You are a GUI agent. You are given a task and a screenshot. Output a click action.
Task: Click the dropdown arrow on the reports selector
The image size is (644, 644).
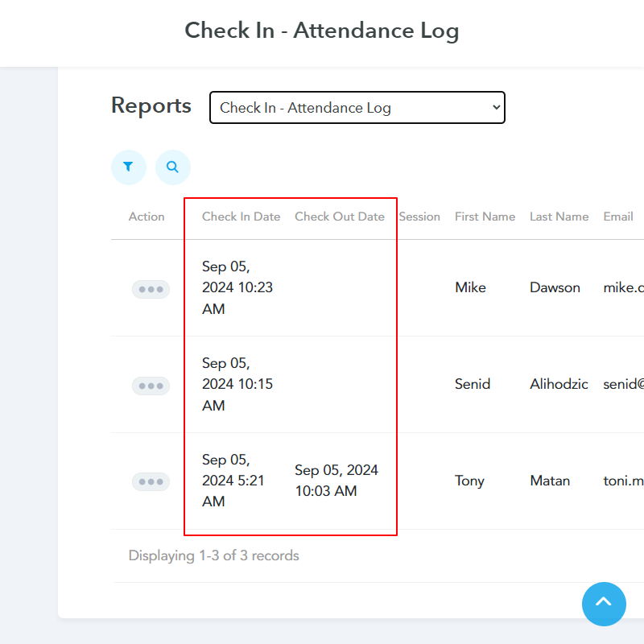(x=495, y=107)
